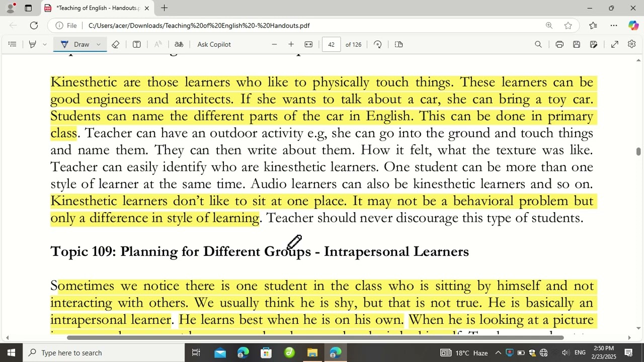Open a new browser tab
This screenshot has width=644, height=362.
click(164, 8)
